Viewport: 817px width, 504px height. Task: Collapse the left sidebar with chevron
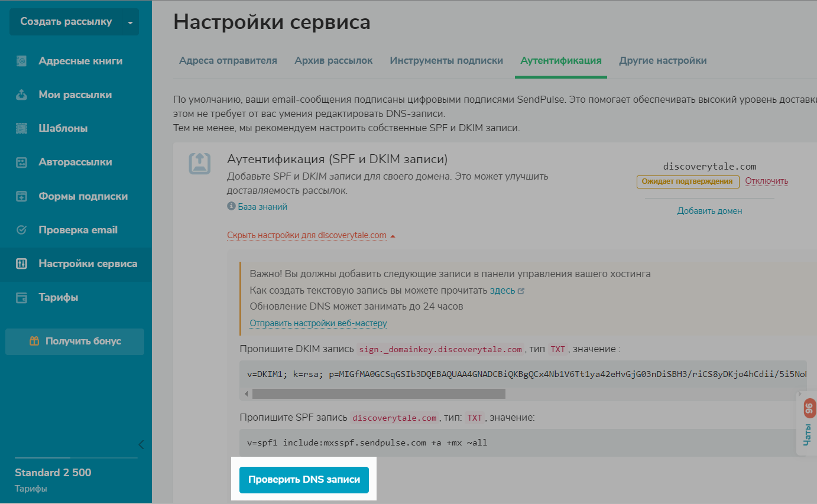tap(141, 444)
